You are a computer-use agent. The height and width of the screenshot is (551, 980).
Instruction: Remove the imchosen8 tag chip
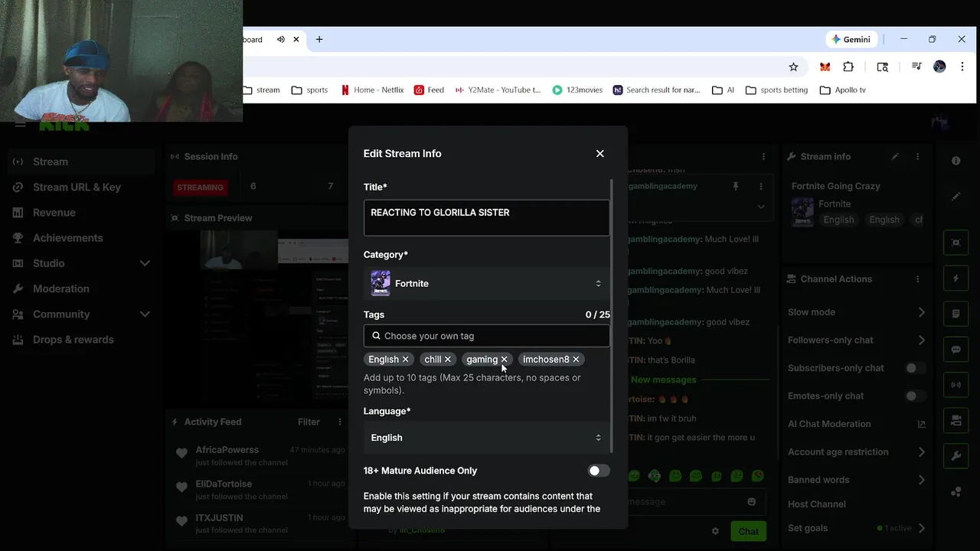(576, 360)
